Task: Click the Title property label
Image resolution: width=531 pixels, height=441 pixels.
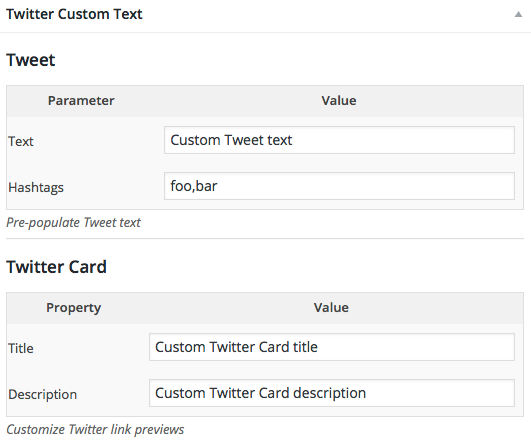Action: click(x=21, y=348)
